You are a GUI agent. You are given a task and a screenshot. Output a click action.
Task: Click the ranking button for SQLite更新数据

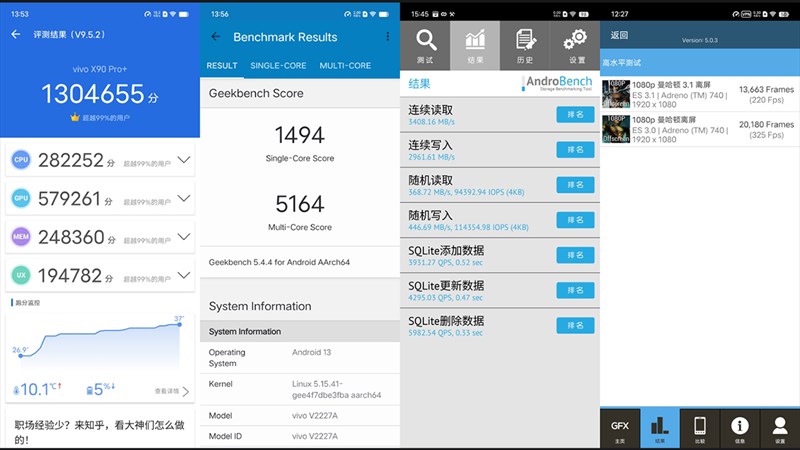click(x=575, y=290)
